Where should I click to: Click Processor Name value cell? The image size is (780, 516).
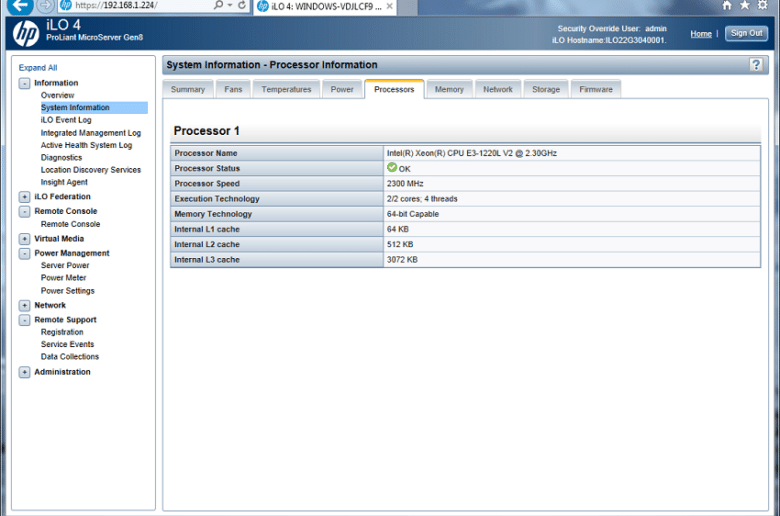pos(572,153)
